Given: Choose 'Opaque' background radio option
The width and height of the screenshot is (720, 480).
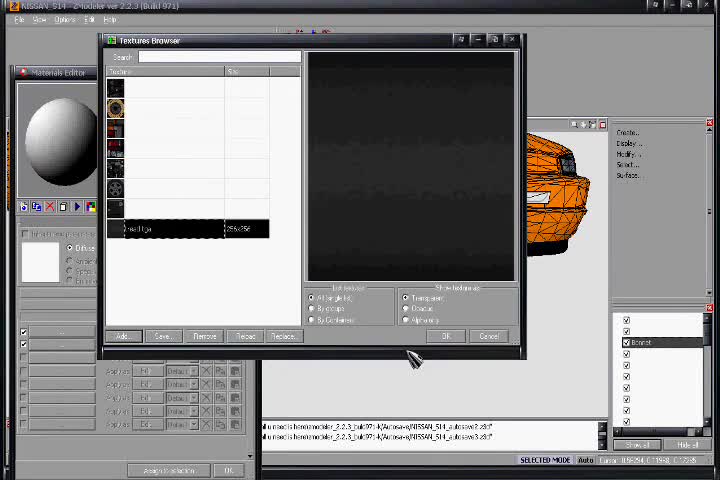Looking at the screenshot, I should [x=405, y=308].
